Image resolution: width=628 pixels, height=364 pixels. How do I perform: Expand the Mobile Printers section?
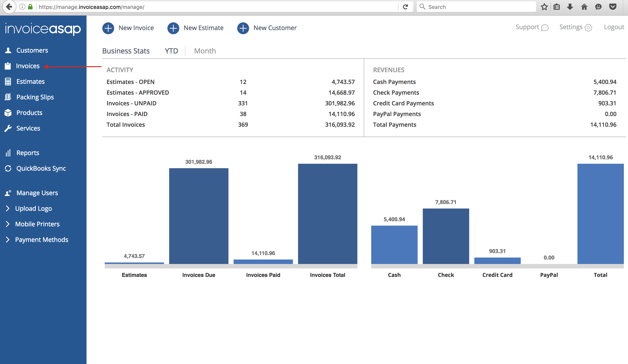point(37,224)
